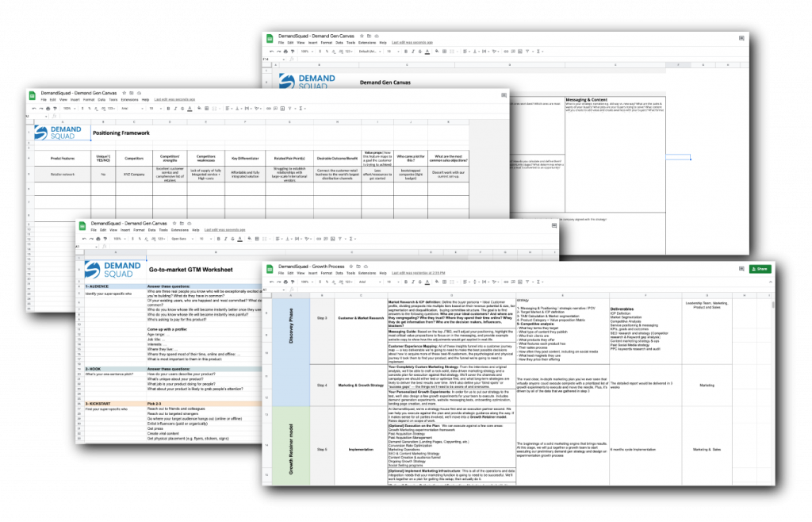Open Help menu in Positioning Framework window
Image resolution: width=812 pixels, height=522 pixels.
coord(146,99)
